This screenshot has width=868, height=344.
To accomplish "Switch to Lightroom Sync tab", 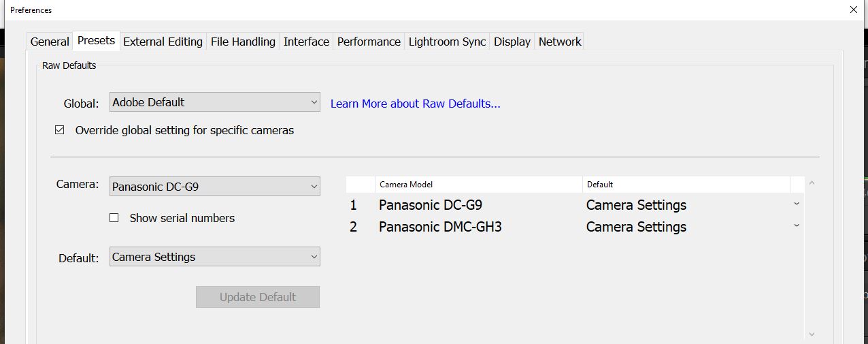I will pyautogui.click(x=447, y=42).
